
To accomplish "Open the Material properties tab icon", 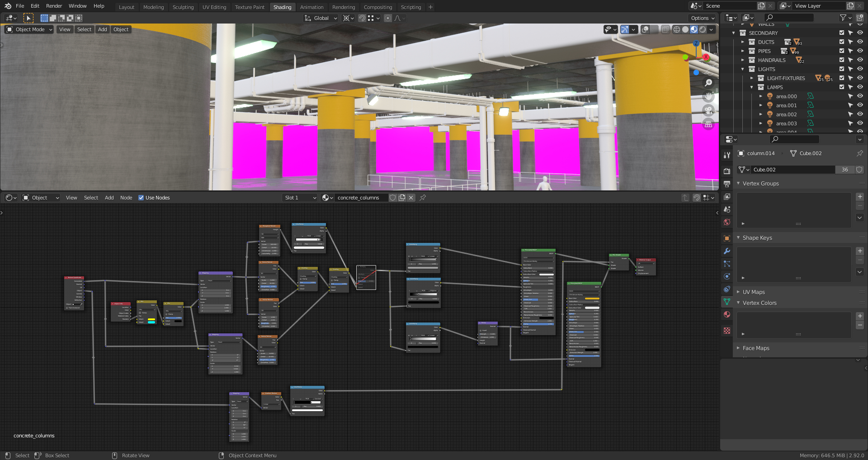I will (727, 314).
